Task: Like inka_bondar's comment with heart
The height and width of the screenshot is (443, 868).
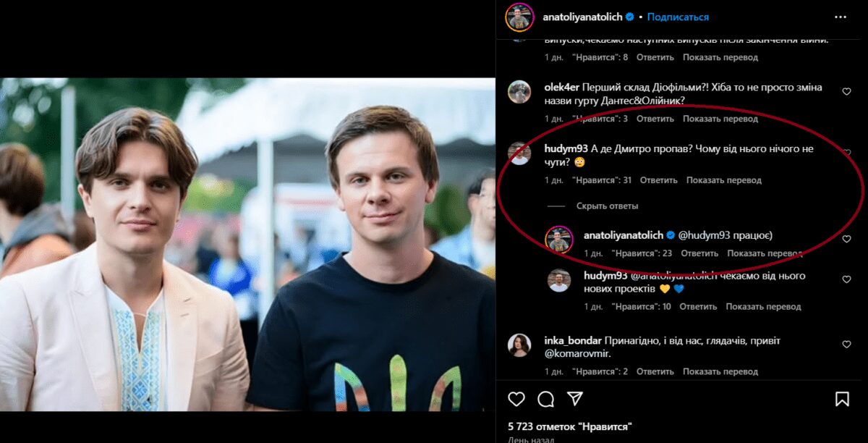Action: pos(846,345)
